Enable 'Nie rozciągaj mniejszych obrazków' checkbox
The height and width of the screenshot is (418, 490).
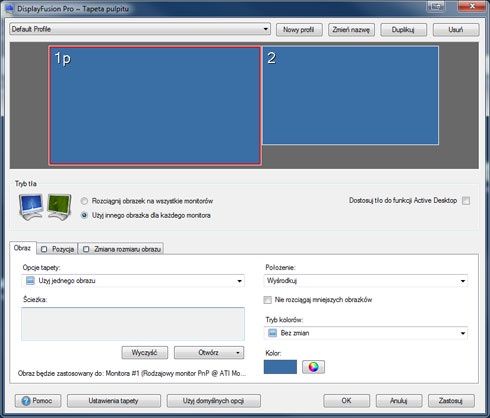point(267,300)
